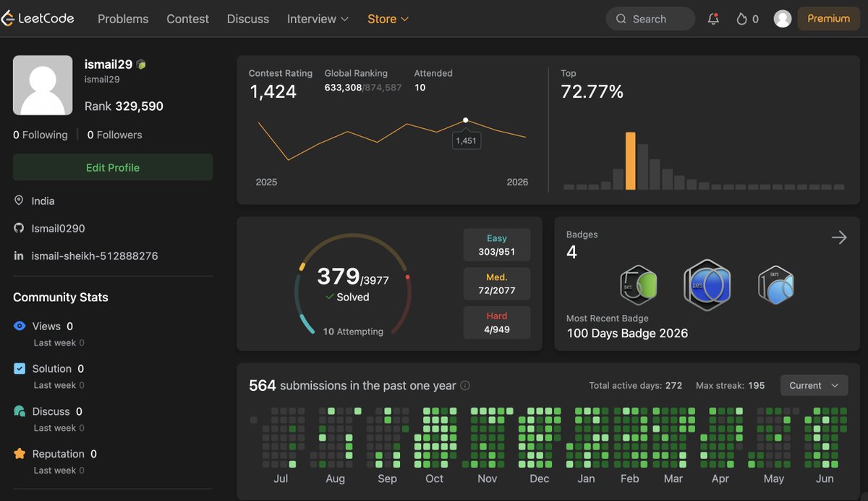The image size is (868, 501).
Task: View all badges via arrow icon
Action: (839, 237)
